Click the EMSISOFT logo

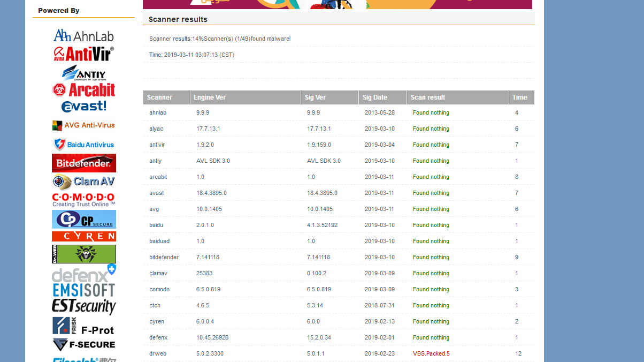pyautogui.click(x=84, y=290)
